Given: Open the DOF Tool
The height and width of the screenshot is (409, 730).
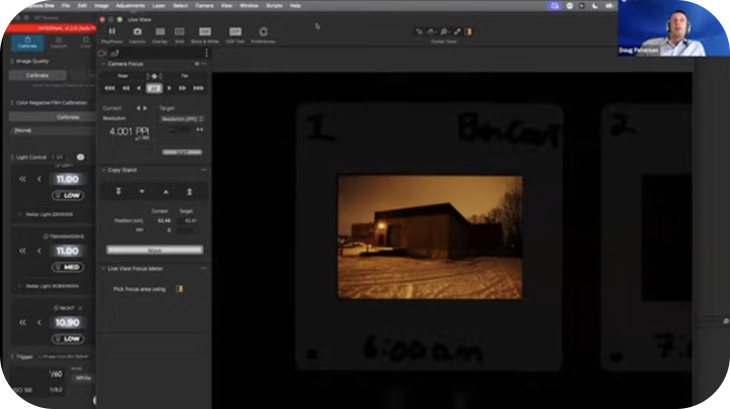Looking at the screenshot, I should pyautogui.click(x=235, y=32).
